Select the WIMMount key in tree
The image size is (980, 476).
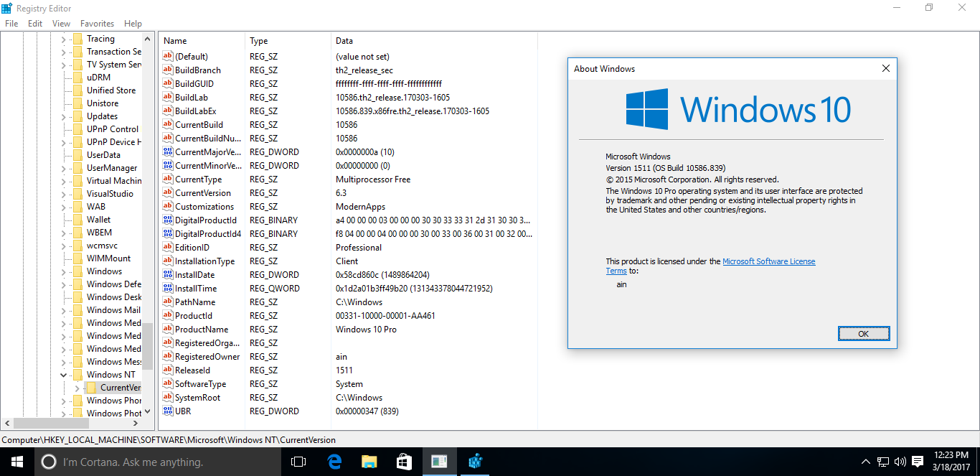108,258
